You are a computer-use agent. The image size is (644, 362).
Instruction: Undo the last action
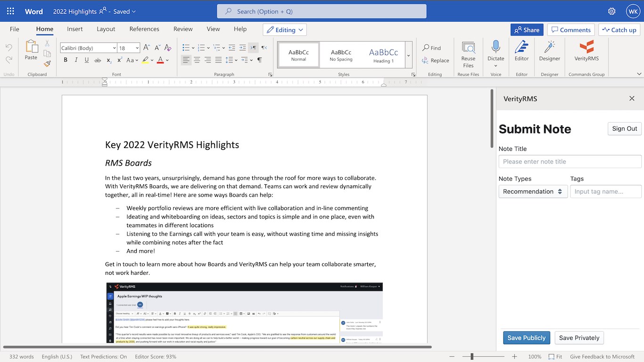pyautogui.click(x=9, y=48)
